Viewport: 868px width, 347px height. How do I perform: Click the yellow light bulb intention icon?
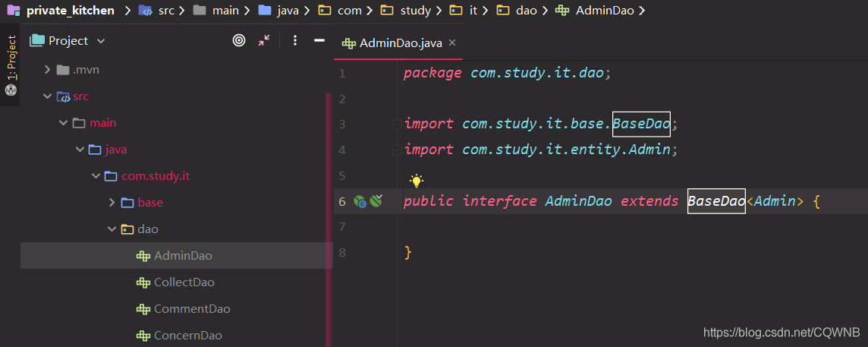417,180
